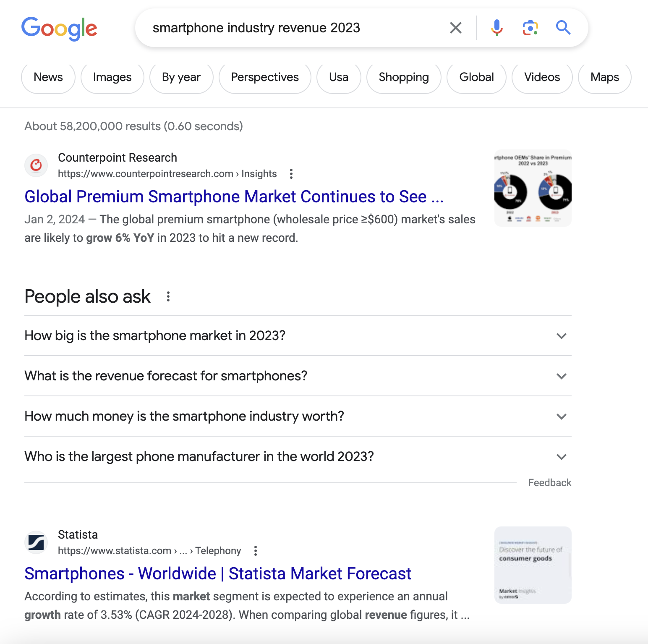Expand 'What is the revenue forecast for smartphones?'
The width and height of the screenshot is (648, 644).
[x=561, y=376]
